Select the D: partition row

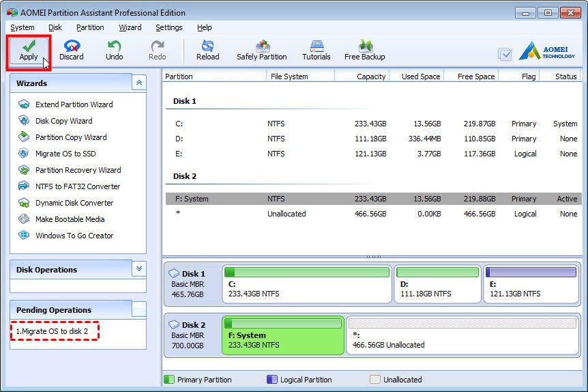374,139
